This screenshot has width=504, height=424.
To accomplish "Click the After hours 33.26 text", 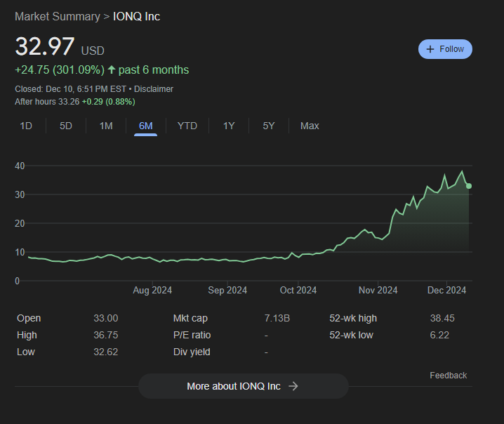I will click(x=47, y=102).
